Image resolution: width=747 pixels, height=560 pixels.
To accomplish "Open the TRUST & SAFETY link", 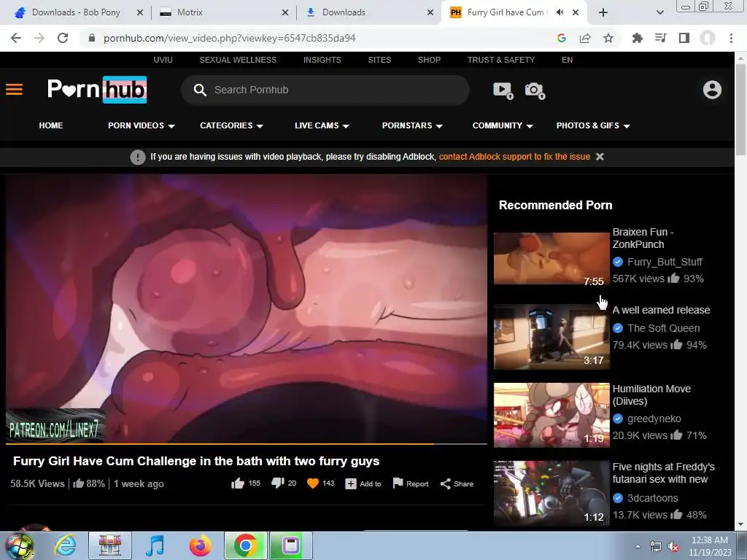I will click(501, 60).
